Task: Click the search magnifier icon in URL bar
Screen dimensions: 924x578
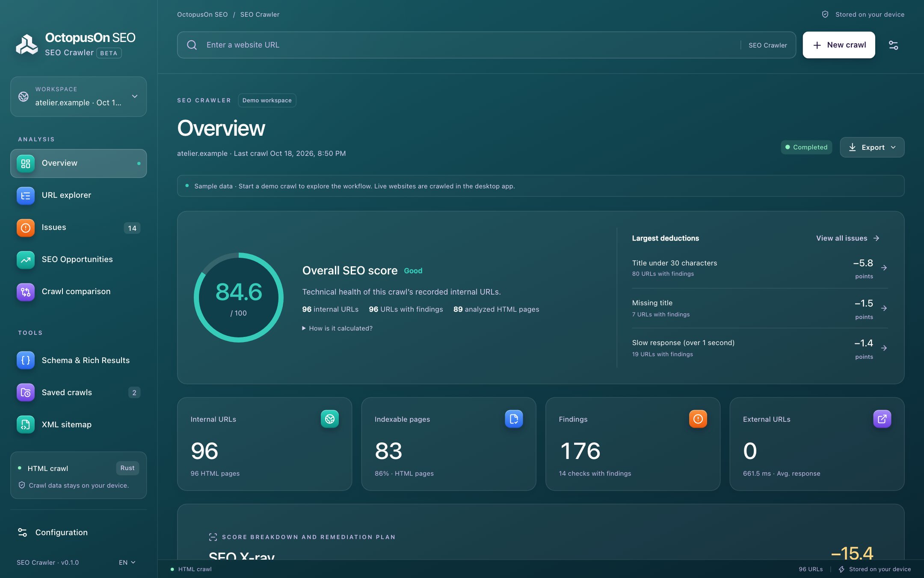Action: point(192,45)
